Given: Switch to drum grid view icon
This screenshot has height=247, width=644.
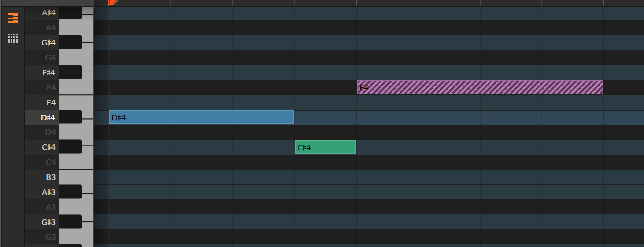Looking at the screenshot, I should (13, 38).
